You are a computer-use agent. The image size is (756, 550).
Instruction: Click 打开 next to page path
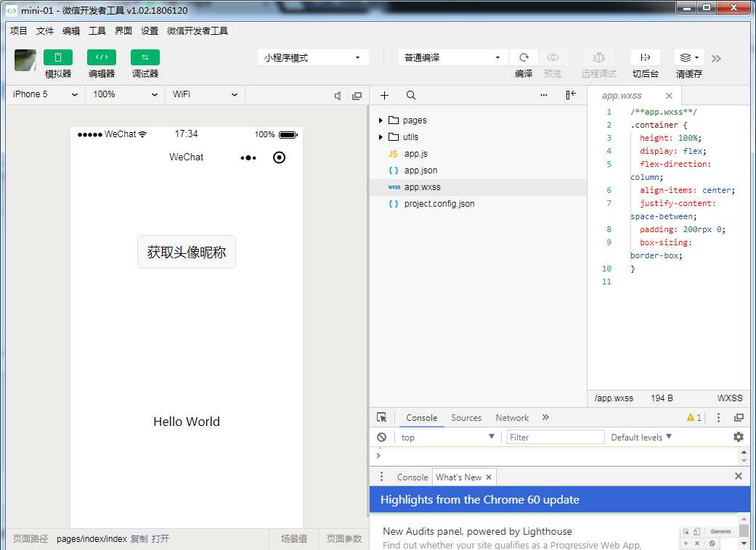click(160, 539)
